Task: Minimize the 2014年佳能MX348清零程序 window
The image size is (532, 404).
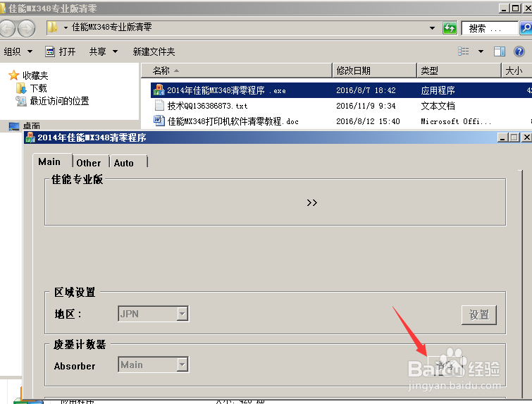Action: point(503,137)
